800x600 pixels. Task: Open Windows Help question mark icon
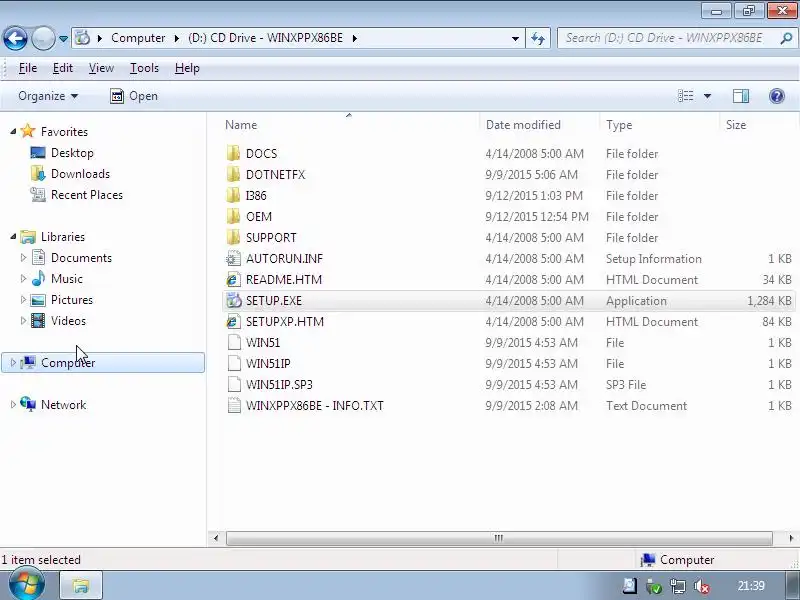tap(777, 96)
